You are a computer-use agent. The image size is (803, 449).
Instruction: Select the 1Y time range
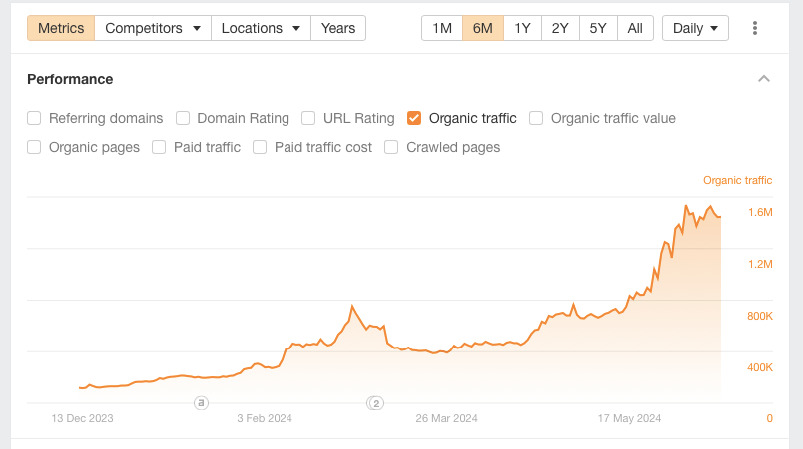[522, 28]
